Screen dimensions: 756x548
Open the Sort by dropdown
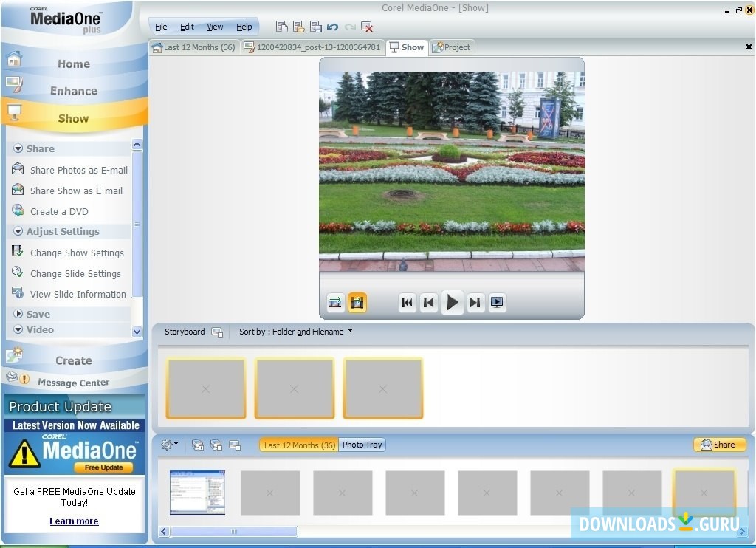[x=295, y=332]
